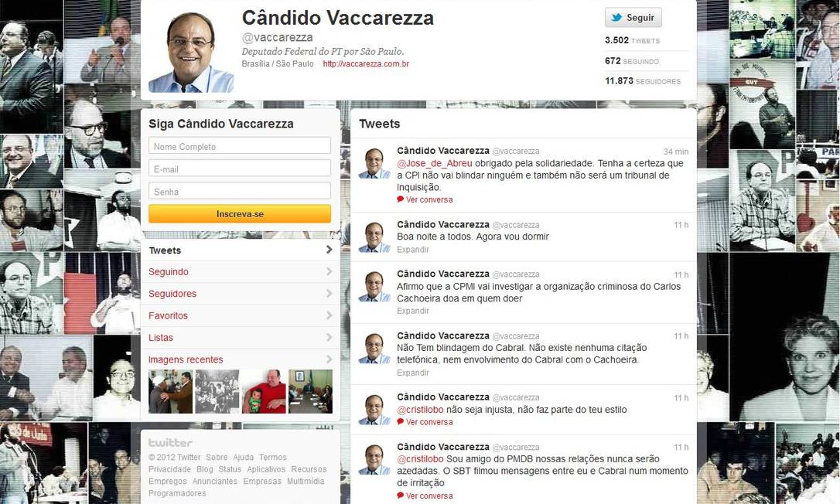Open the 3.502 Tweets count
Image resolution: width=840 pixels, height=504 pixels.
click(632, 40)
